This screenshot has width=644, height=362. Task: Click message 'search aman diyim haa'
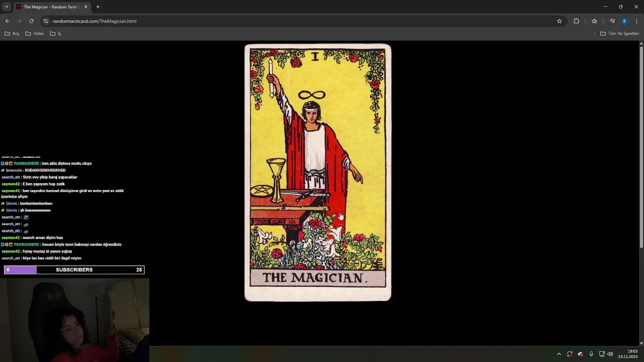[43, 238]
